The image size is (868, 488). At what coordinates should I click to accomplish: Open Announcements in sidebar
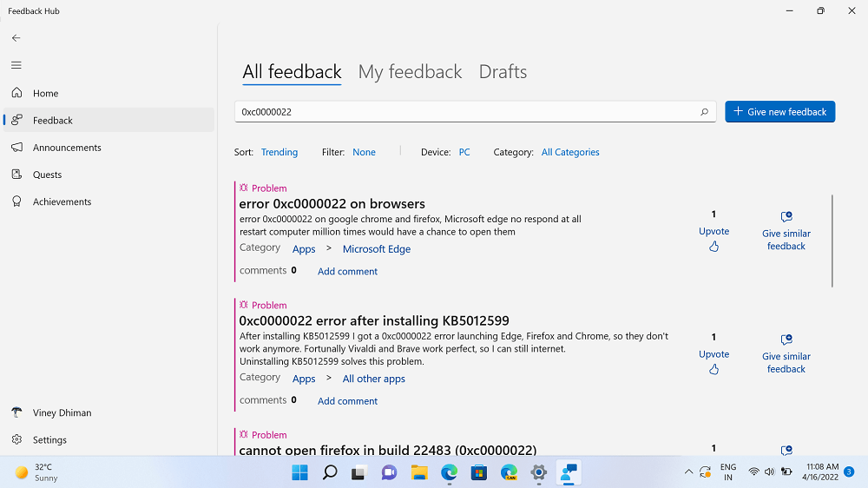pyautogui.click(x=108, y=148)
